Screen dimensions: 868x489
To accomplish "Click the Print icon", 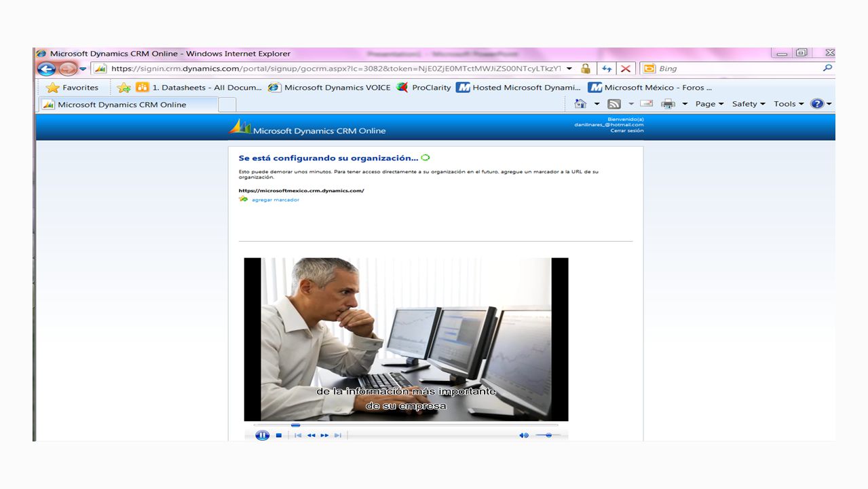I will (x=668, y=104).
